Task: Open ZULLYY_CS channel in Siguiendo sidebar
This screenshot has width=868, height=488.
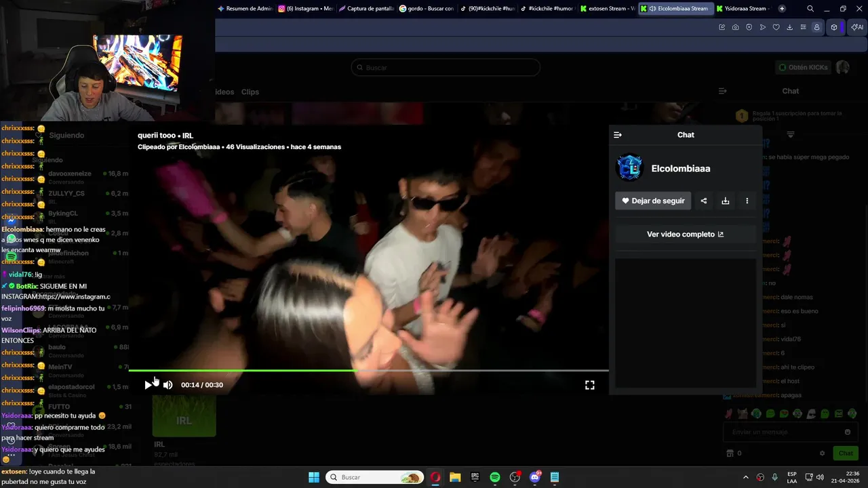Action: (x=66, y=193)
